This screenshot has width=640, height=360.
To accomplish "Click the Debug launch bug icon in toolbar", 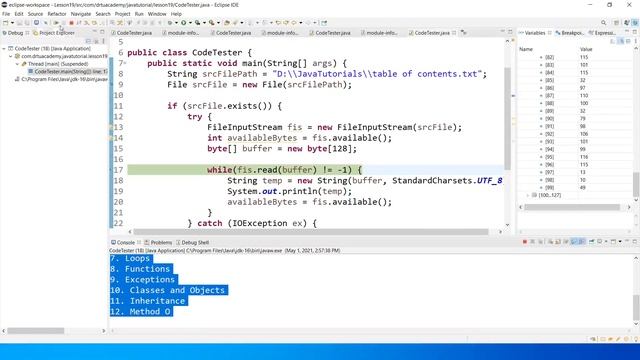I will (x=169, y=23).
